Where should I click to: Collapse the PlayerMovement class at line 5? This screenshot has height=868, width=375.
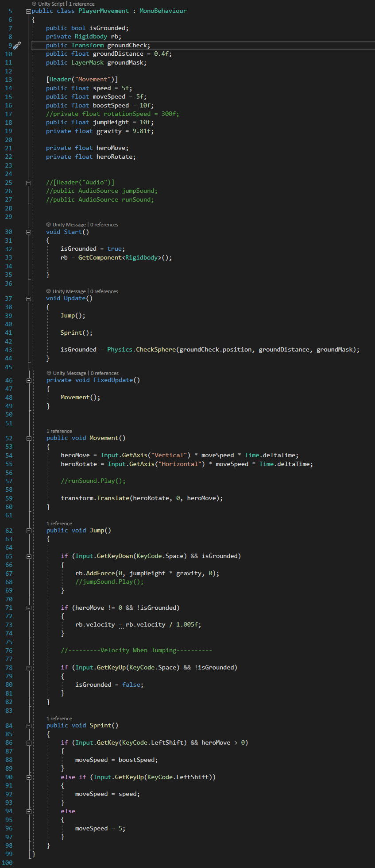tap(28, 11)
